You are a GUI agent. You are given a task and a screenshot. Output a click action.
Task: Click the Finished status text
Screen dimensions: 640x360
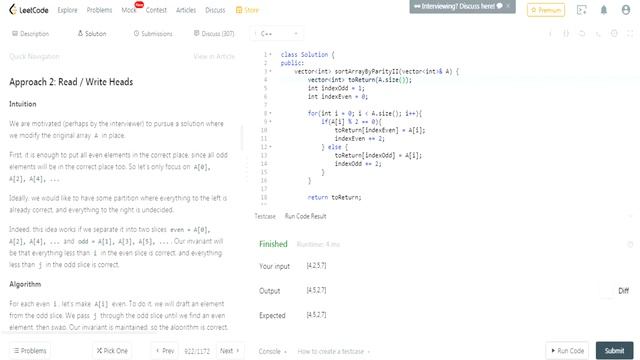point(273,244)
